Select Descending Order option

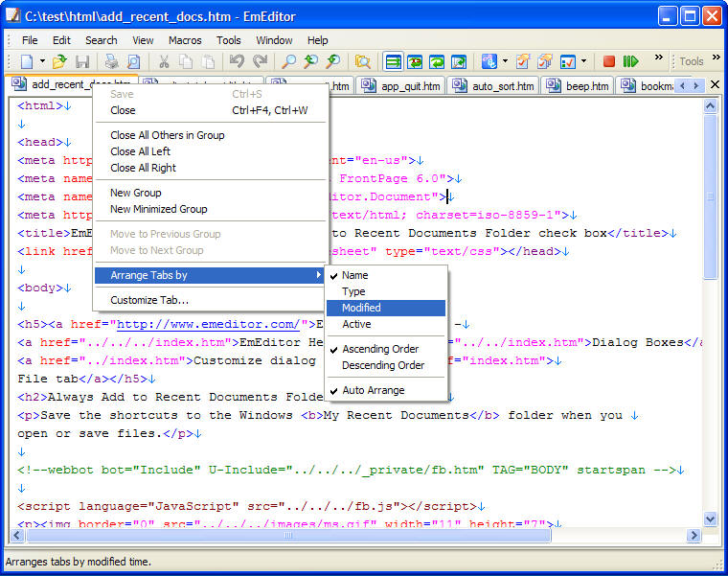[x=386, y=365]
